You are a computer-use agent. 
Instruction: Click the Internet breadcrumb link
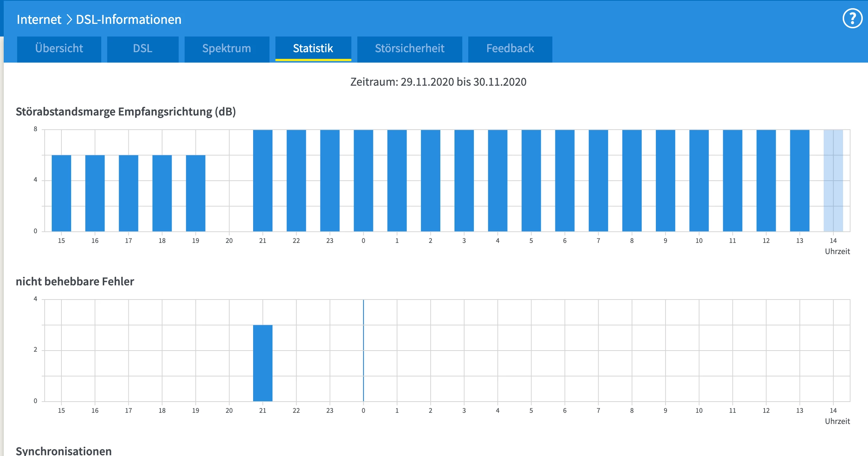(39, 19)
